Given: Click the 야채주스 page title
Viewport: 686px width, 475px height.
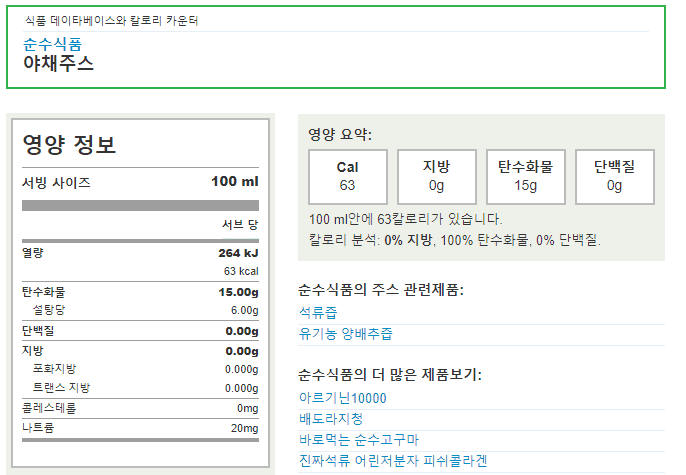Looking at the screenshot, I should tap(59, 63).
